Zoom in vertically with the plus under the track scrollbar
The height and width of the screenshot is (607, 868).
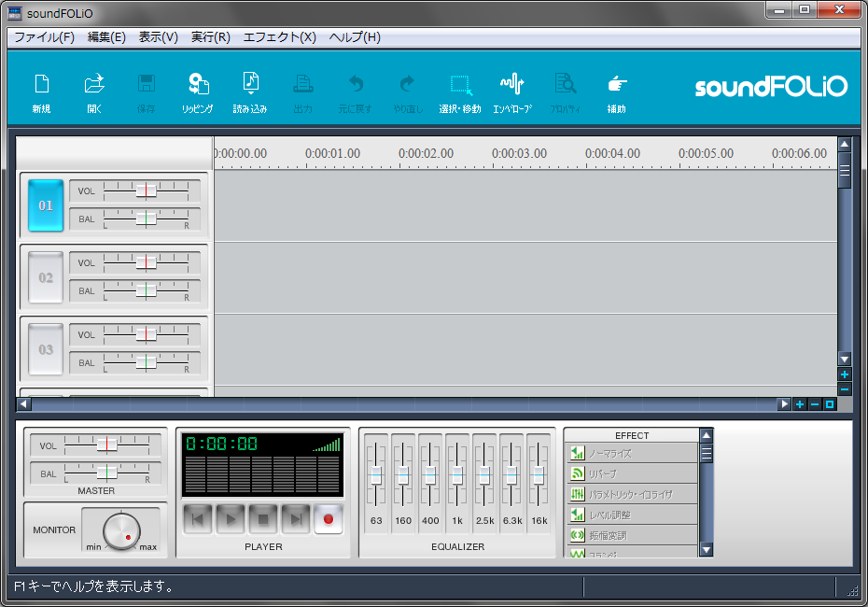pos(844,374)
